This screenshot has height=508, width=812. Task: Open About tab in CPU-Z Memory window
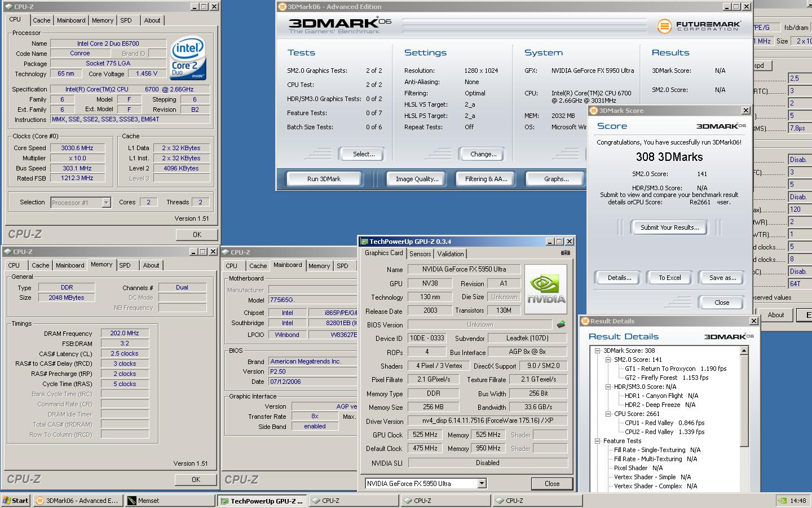(x=151, y=265)
